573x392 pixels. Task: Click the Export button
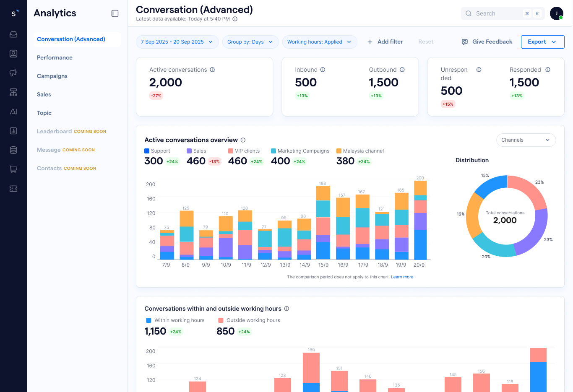(x=542, y=42)
